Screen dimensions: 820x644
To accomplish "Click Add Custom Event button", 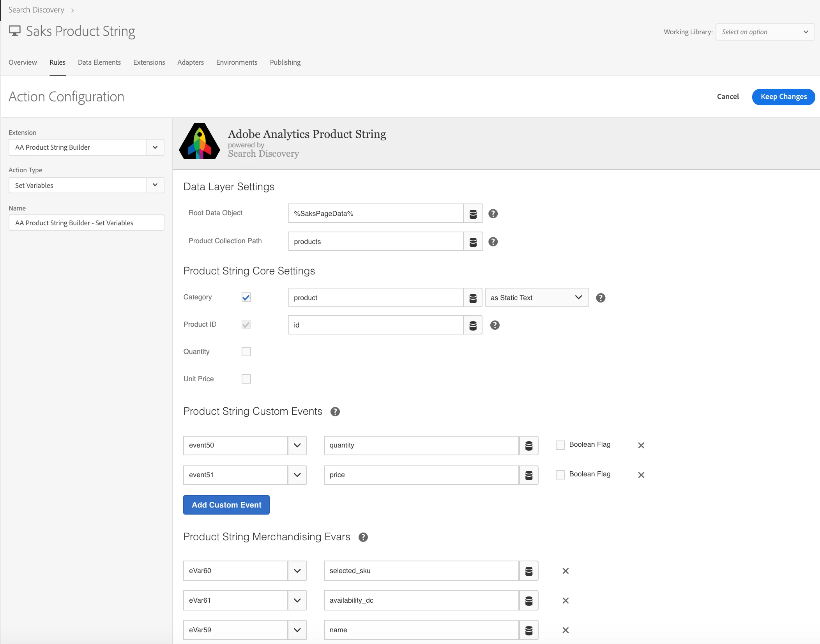I will click(226, 505).
